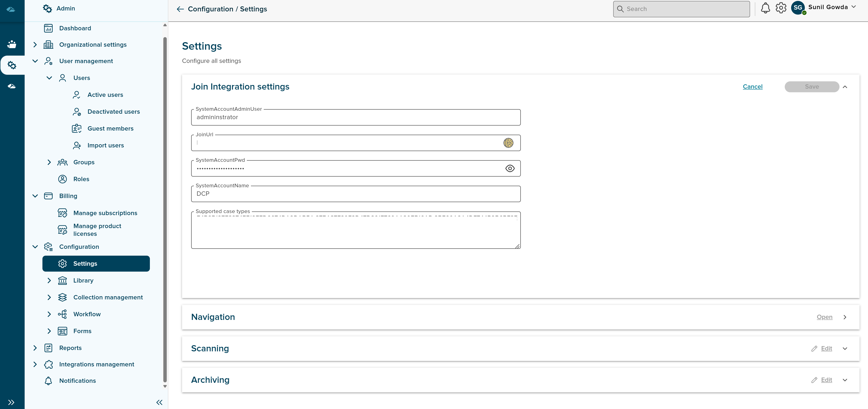Click into the SystemAccountName field
The image size is (868, 409).
(355, 194)
